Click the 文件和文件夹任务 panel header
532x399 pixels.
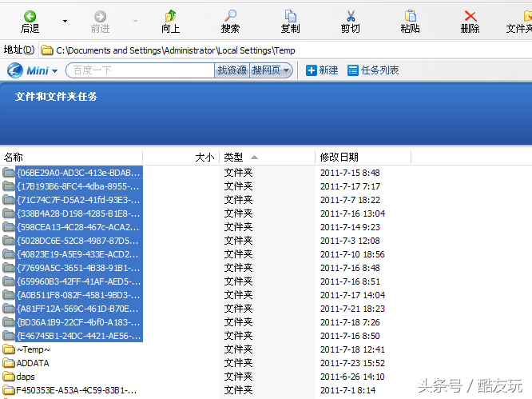tap(57, 97)
